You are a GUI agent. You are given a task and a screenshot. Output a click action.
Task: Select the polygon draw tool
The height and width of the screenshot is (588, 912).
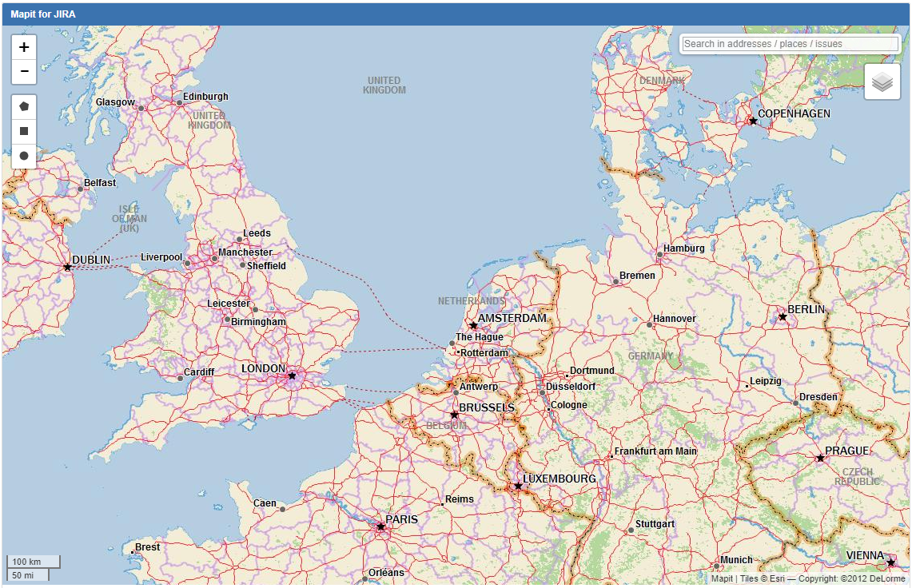[x=24, y=106]
